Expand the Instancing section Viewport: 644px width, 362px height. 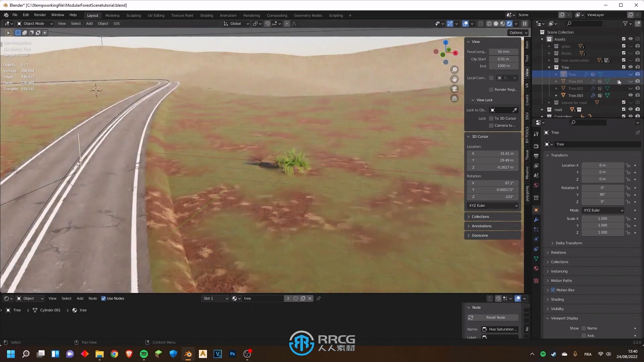coord(559,271)
